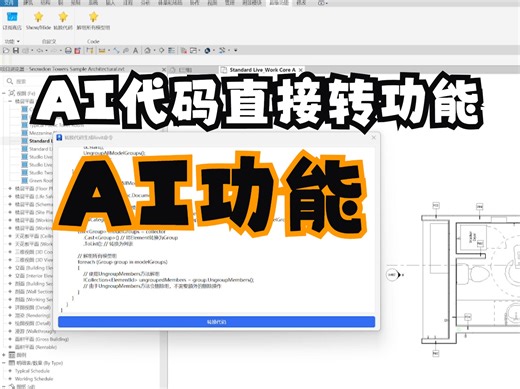The image size is (520, 389).
Task: Expand the 楼层平面 (Life Sa… group
Action: coord(10,197)
